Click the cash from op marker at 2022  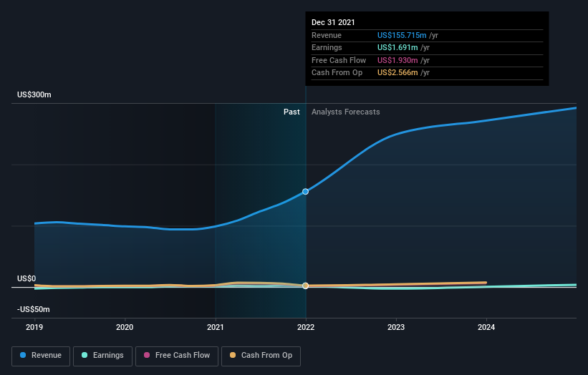[x=305, y=286]
